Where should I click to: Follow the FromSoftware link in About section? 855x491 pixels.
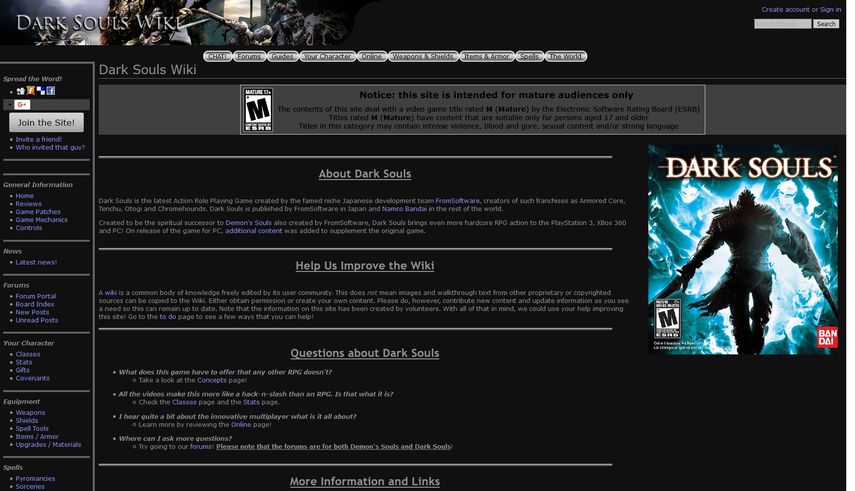[x=457, y=201]
